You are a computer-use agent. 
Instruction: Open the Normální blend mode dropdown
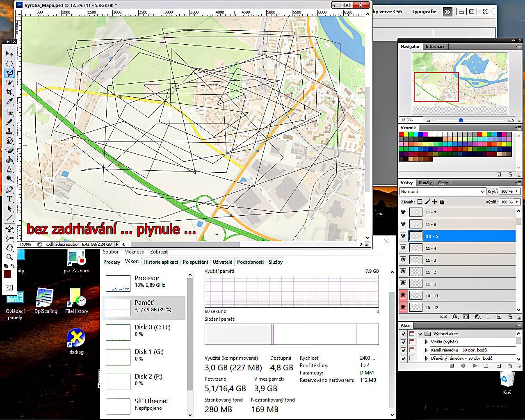click(x=442, y=192)
